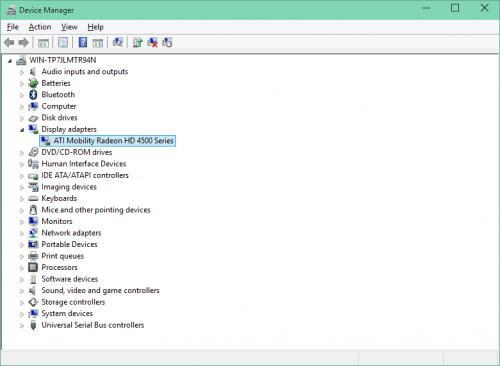Viewport: 500px width, 366px height.
Task: Expand the Batteries category arrow
Action: click(x=22, y=84)
